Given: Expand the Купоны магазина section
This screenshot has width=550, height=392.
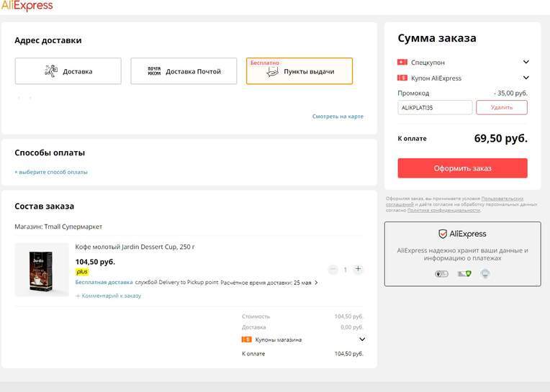Looking at the screenshot, I should (x=361, y=339).
